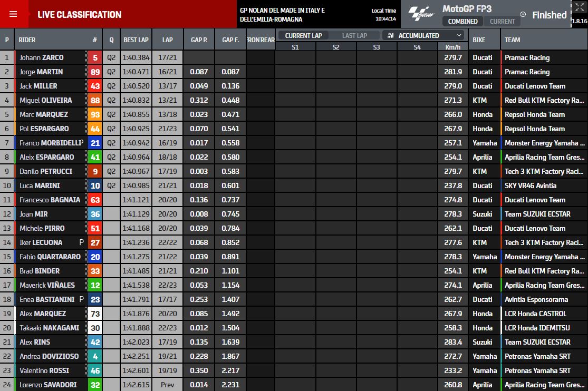Sort by RIDER column header
This screenshot has height=391, width=588.
(27, 40)
